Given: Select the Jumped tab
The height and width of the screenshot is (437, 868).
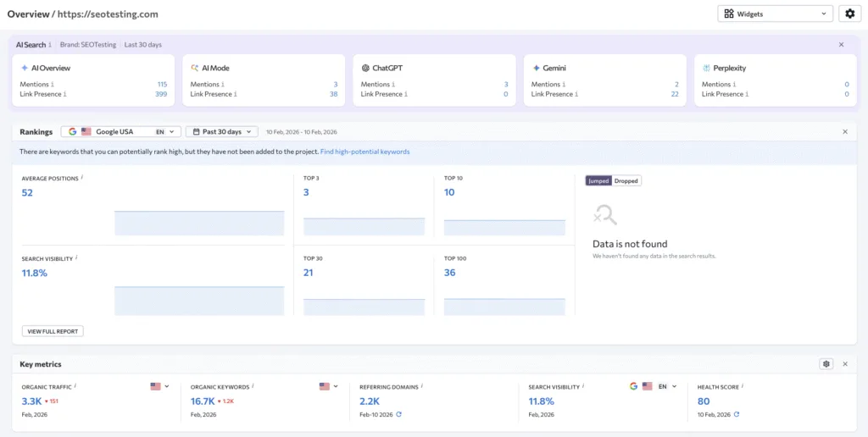Looking at the screenshot, I should tap(599, 181).
